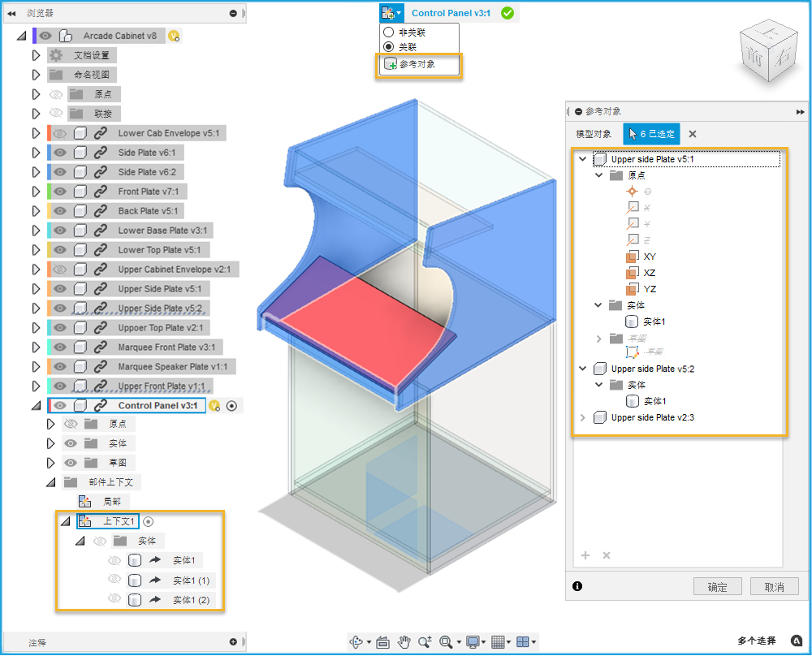Screen dimensions: 812x656
Task: Click version badge beside Control Panel v3:1
Action: tap(214, 406)
